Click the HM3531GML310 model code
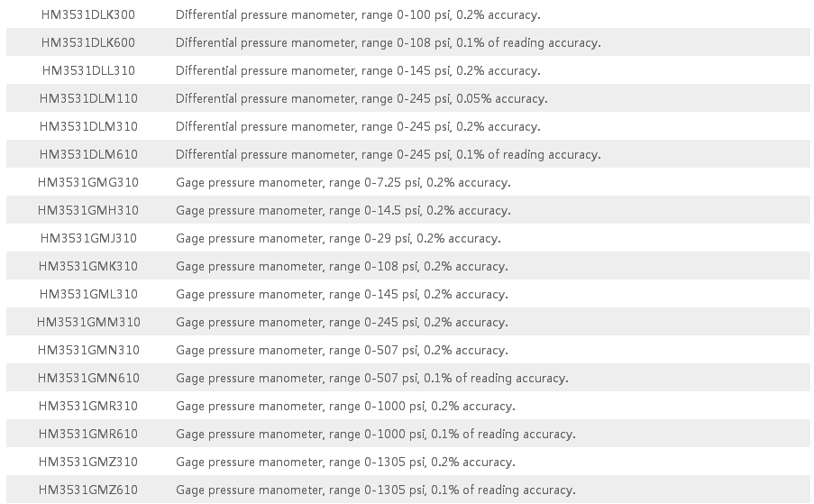 point(88,294)
